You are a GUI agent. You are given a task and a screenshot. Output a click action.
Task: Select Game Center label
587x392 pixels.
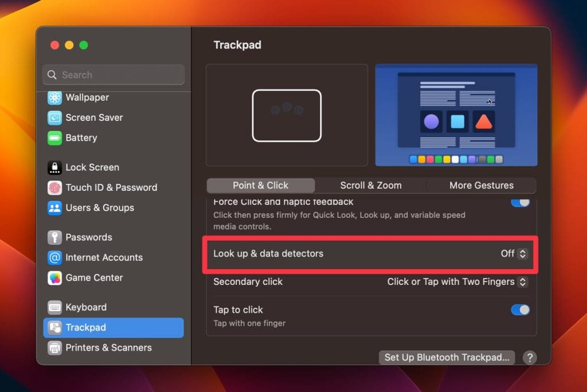coord(94,278)
